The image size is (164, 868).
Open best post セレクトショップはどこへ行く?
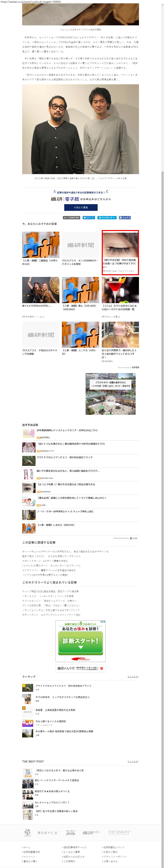pos(52,802)
